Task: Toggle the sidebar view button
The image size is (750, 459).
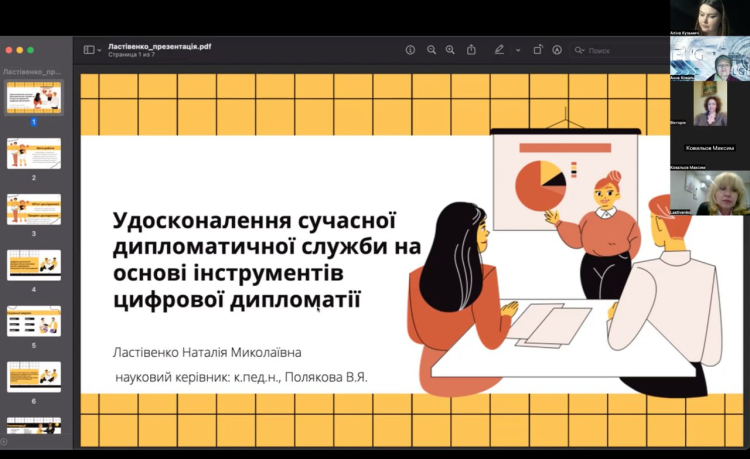Action: point(89,50)
